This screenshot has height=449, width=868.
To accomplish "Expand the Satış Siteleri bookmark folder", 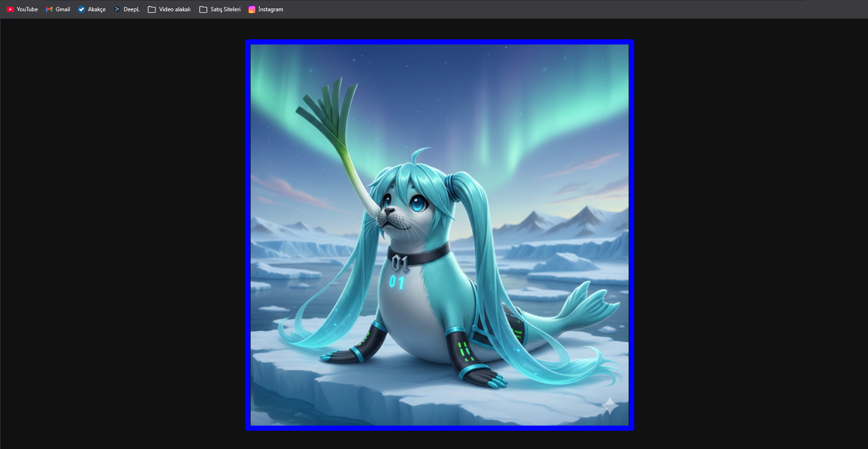I will pyautogui.click(x=220, y=9).
